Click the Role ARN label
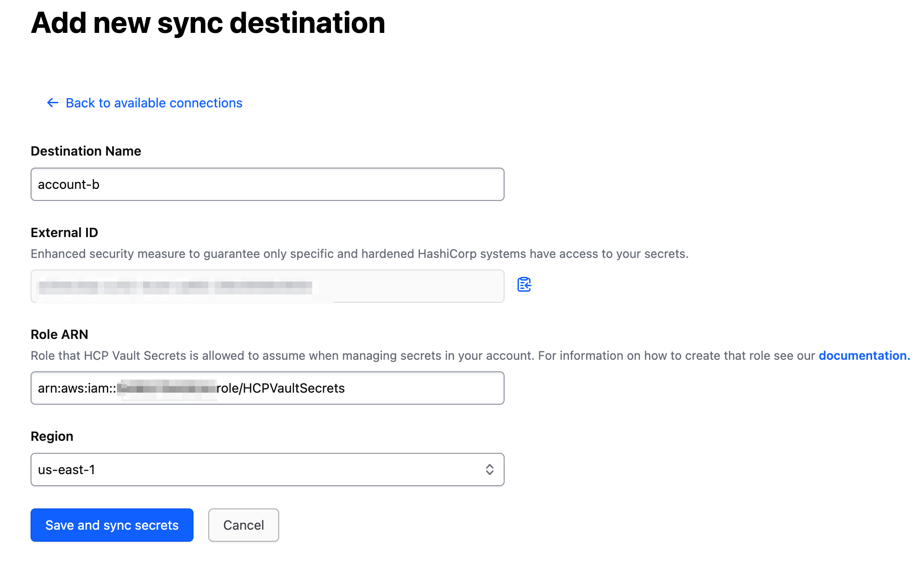The height and width of the screenshot is (576, 924). (59, 334)
